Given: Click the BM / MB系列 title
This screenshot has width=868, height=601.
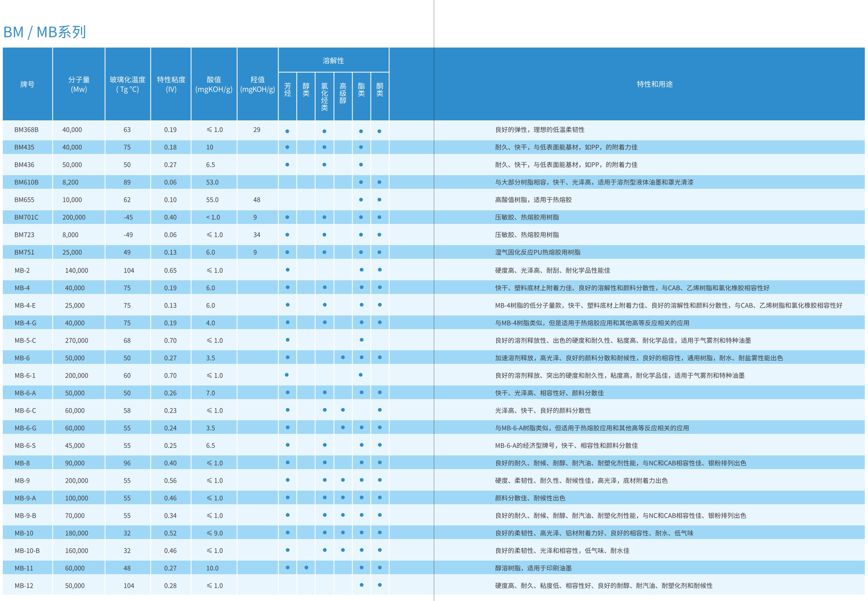Looking at the screenshot, I should (x=45, y=32).
